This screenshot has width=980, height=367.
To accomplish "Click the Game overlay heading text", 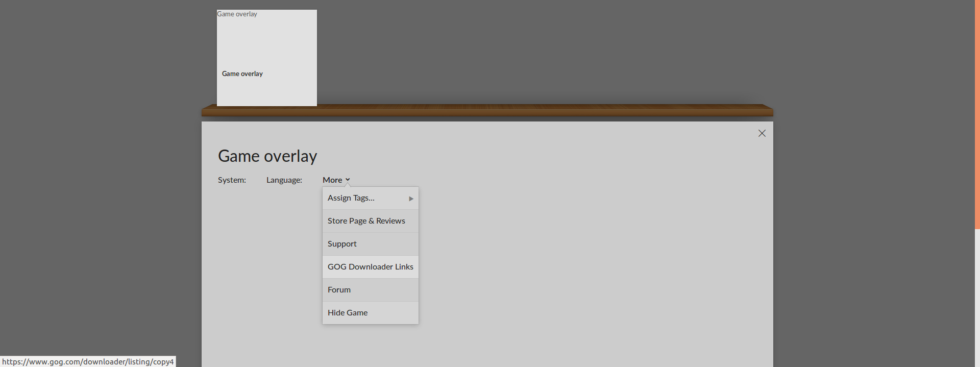I will 267,156.
